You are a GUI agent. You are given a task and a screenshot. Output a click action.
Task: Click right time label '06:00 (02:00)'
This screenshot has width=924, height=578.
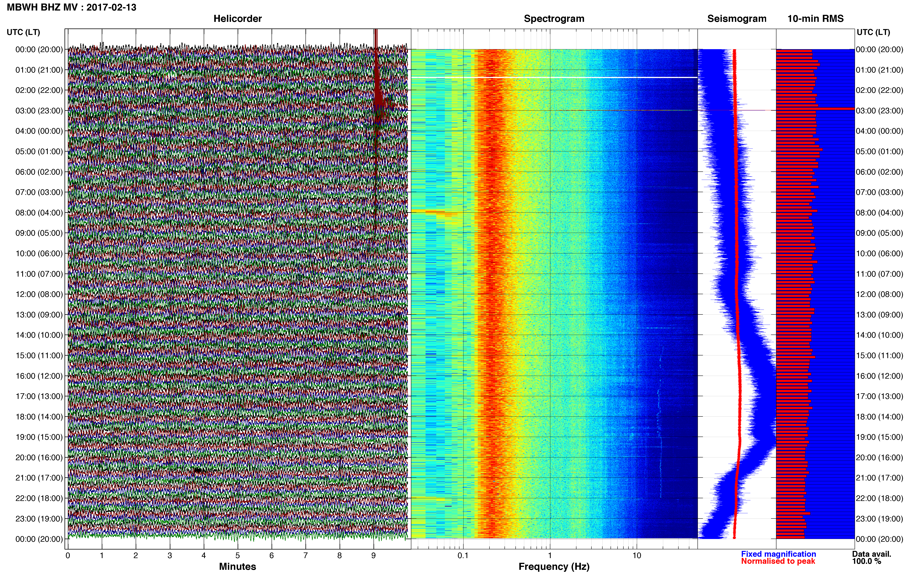pyautogui.click(x=879, y=172)
